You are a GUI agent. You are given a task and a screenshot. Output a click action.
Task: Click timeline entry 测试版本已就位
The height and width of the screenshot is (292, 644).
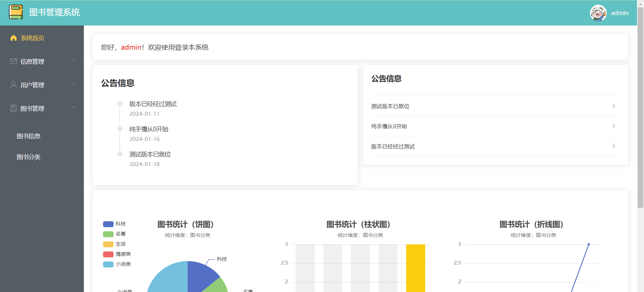[150, 154]
